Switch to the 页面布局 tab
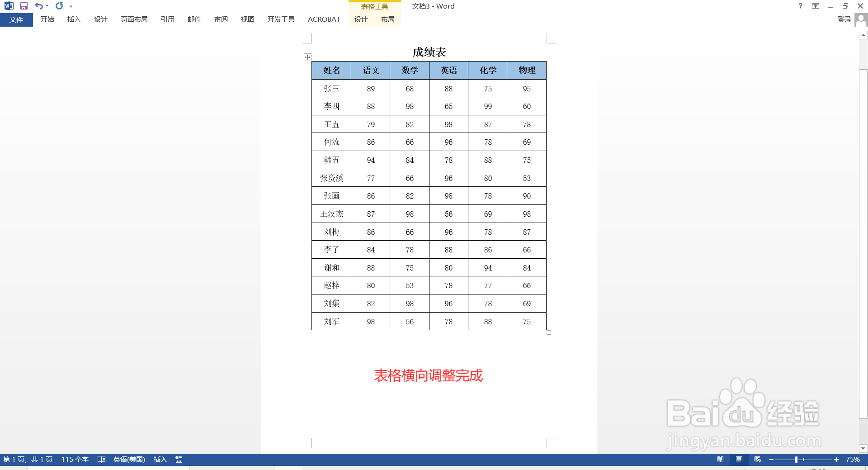Viewport: 868px width, 470px height. [x=134, y=19]
